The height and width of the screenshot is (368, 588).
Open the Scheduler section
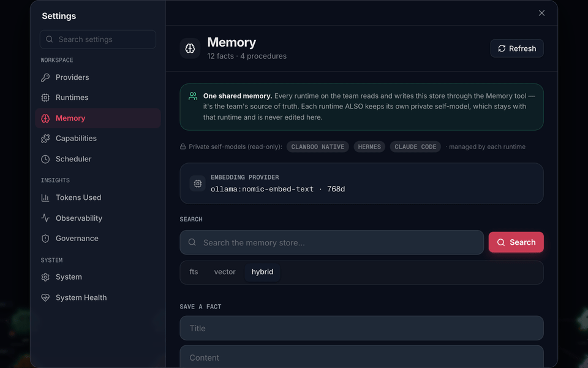point(98,159)
